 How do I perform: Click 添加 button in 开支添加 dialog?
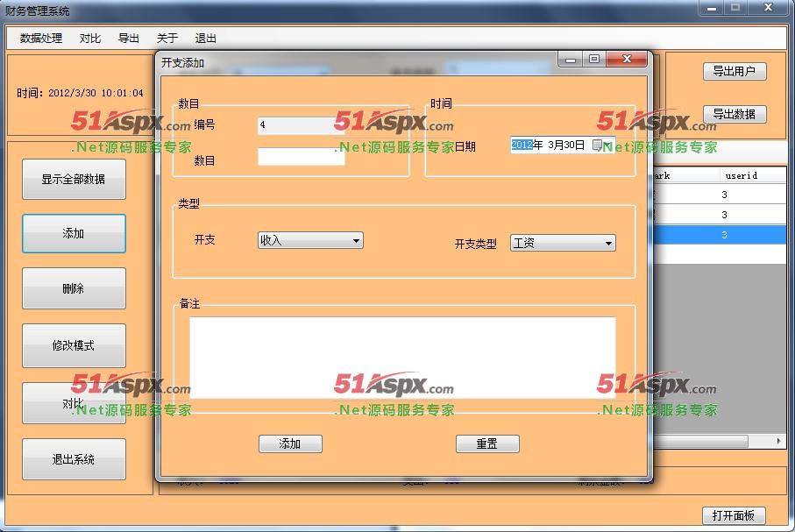coord(290,443)
